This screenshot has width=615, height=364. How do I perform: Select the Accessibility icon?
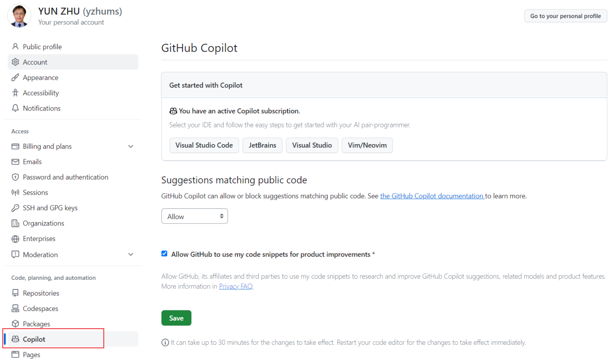click(x=15, y=93)
